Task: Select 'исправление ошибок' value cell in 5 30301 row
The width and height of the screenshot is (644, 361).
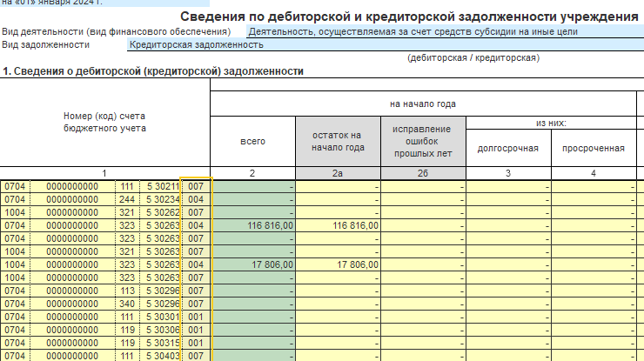Action: (423, 317)
